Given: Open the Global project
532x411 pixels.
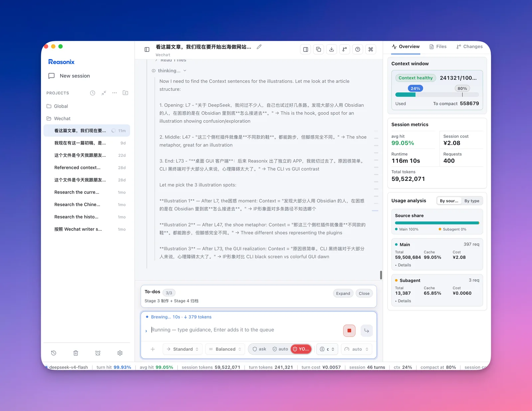Looking at the screenshot, I should click(87, 106).
